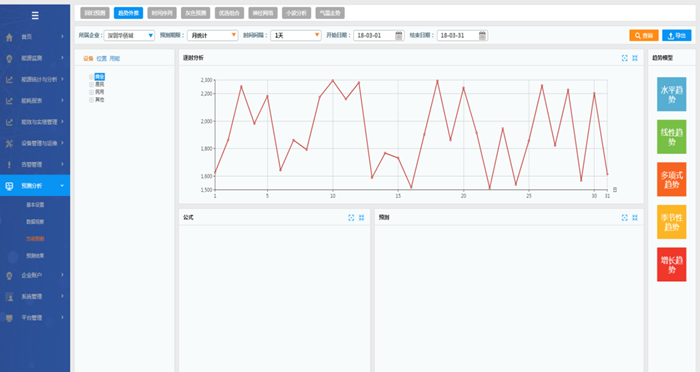Toggle the hamburger menu in sidebar
The image size is (700, 372).
tap(35, 16)
